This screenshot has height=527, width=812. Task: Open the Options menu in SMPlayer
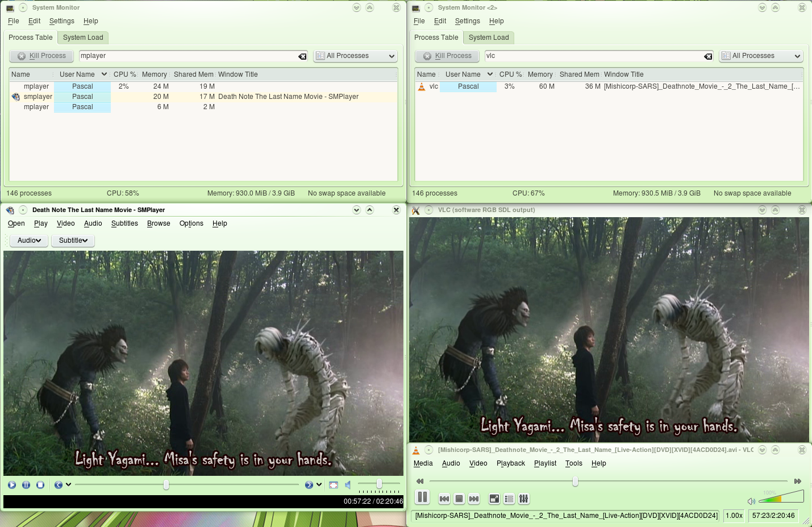[191, 223]
